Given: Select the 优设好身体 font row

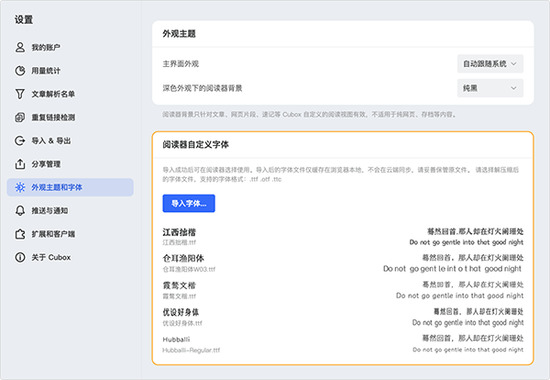Looking at the screenshot, I should [x=343, y=317].
